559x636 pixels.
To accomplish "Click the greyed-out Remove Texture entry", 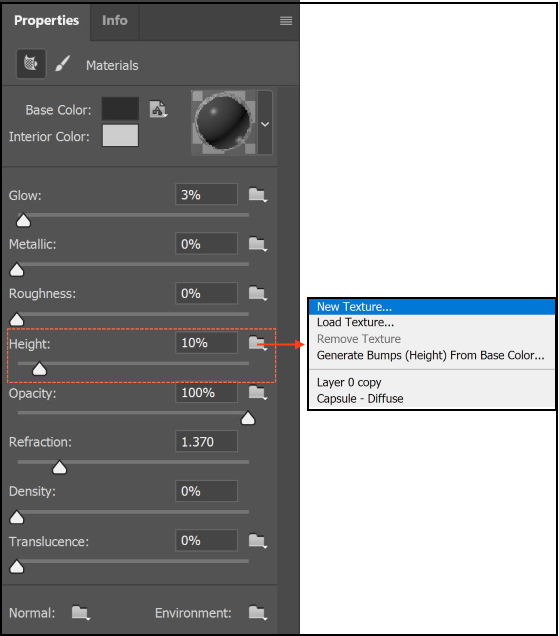I will (x=432, y=339).
